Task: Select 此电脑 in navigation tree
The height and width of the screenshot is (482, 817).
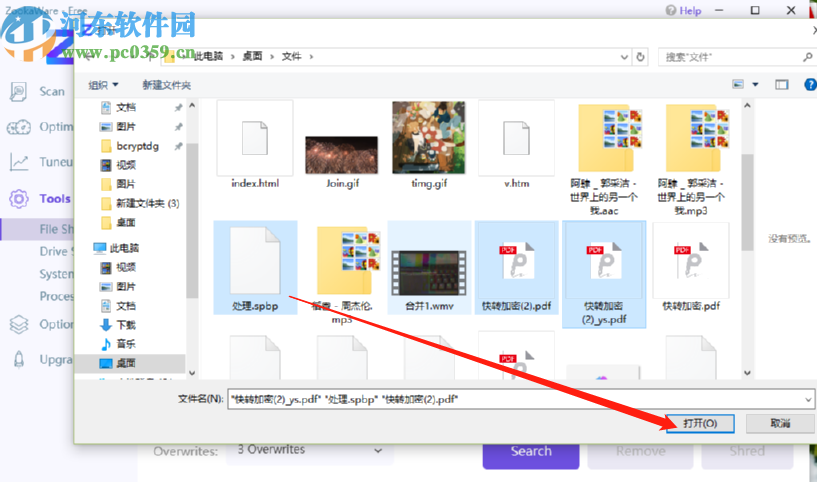Action: pyautogui.click(x=124, y=248)
